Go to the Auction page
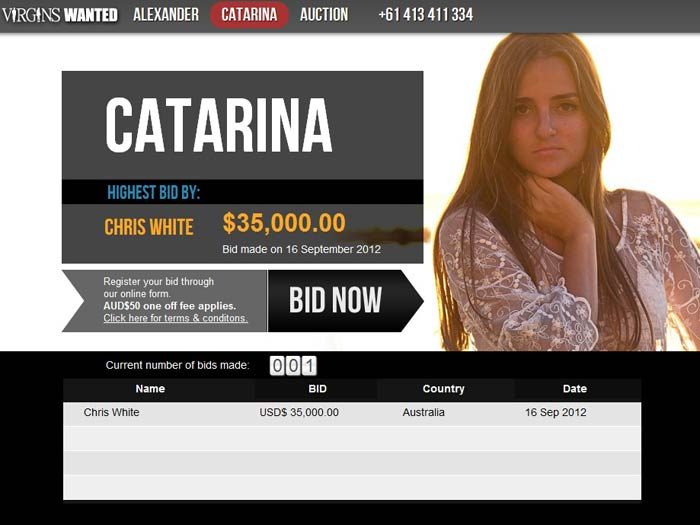700x525 pixels. pyautogui.click(x=324, y=14)
